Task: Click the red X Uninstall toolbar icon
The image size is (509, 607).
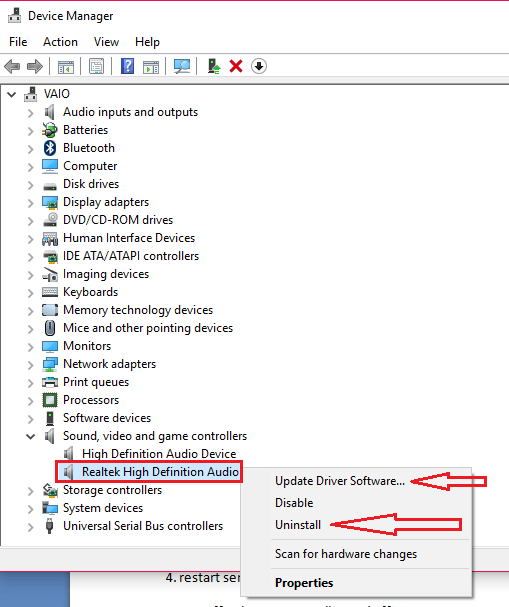Action: 236,66
